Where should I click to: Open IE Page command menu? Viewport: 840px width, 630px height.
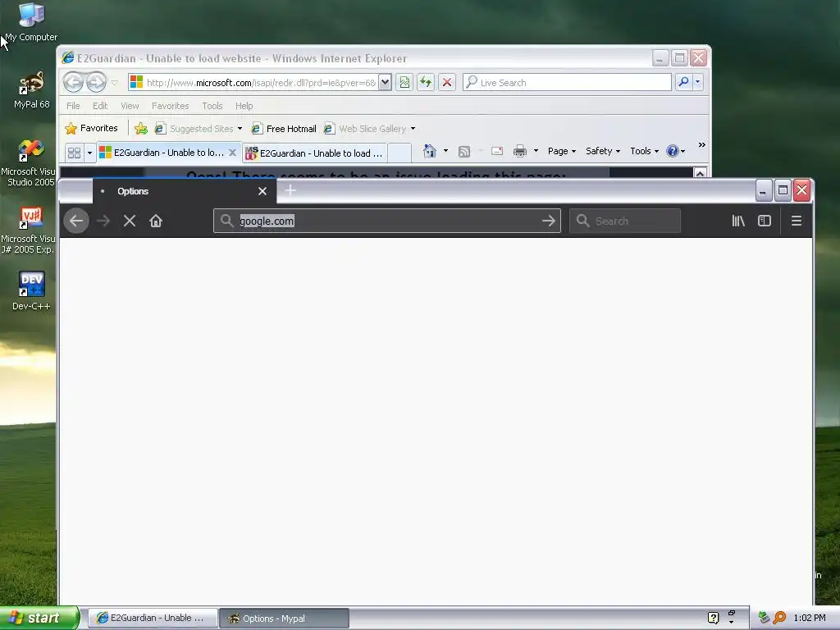561,151
